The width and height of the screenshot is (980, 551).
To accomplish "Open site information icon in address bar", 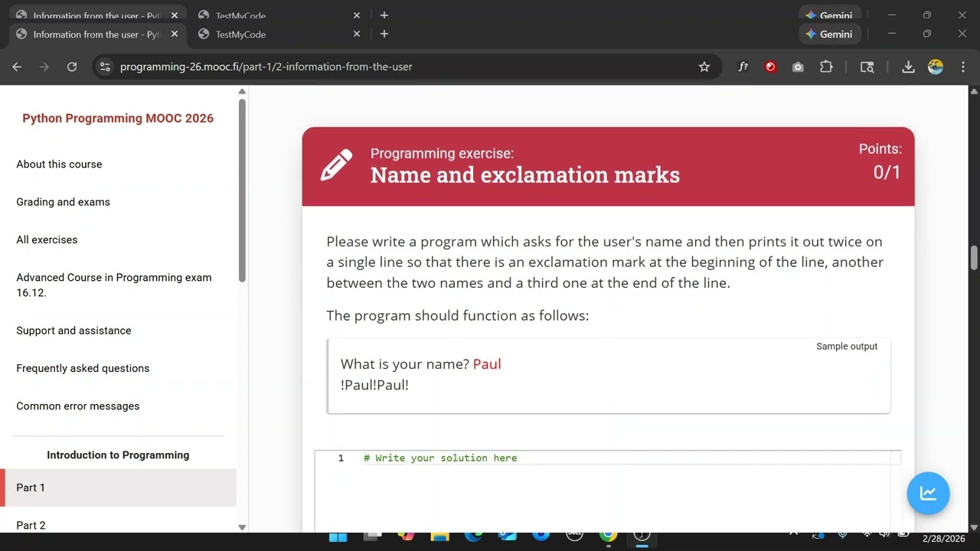I will (106, 67).
